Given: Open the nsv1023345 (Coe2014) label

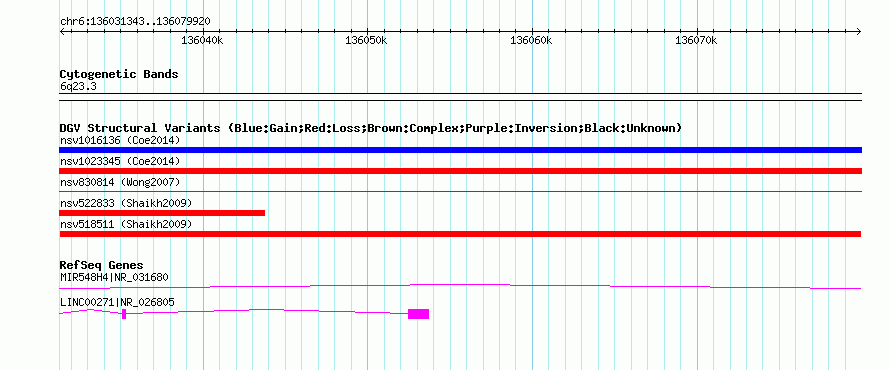Looking at the screenshot, I should pyautogui.click(x=120, y=161).
